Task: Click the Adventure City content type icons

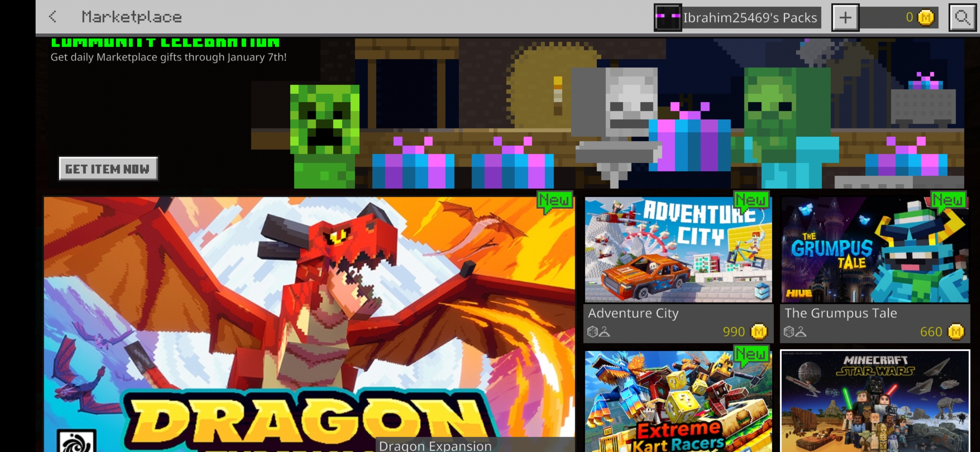Action: coord(598,332)
